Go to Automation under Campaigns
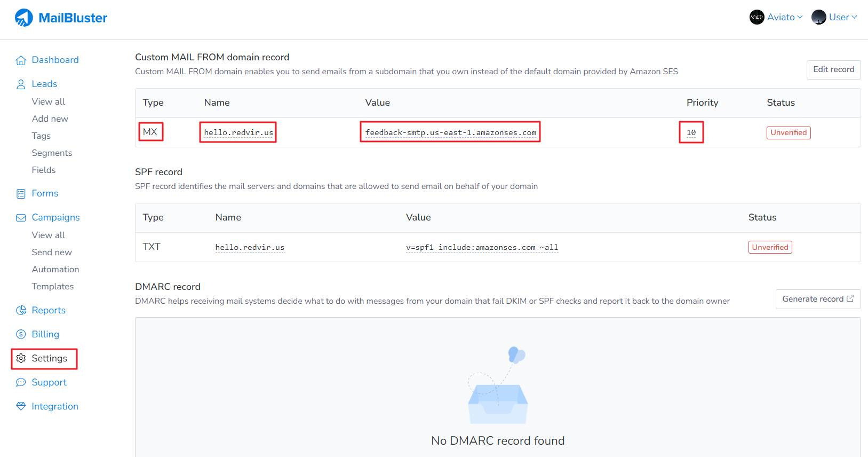Viewport: 868px width, 457px height. (x=55, y=270)
